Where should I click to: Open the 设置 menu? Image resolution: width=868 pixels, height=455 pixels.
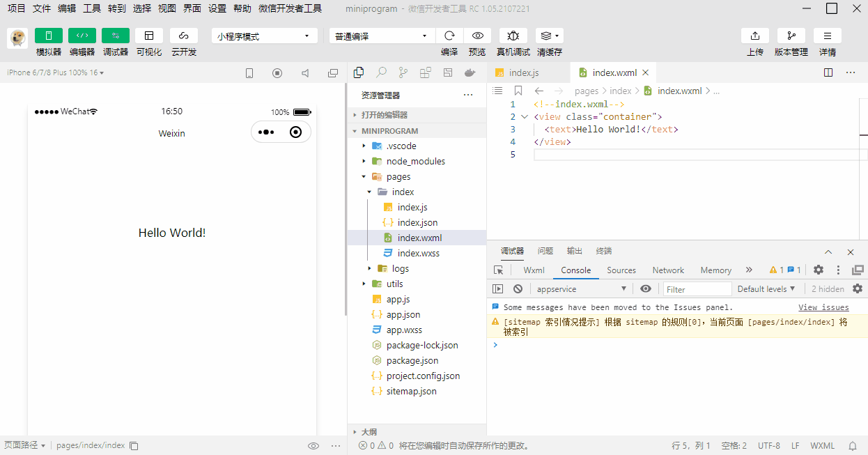[x=217, y=8]
